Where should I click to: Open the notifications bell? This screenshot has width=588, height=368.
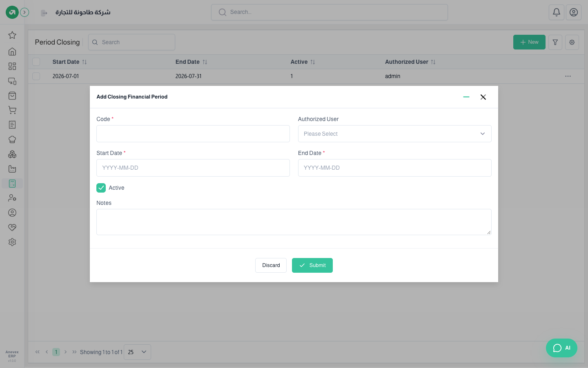(x=556, y=12)
